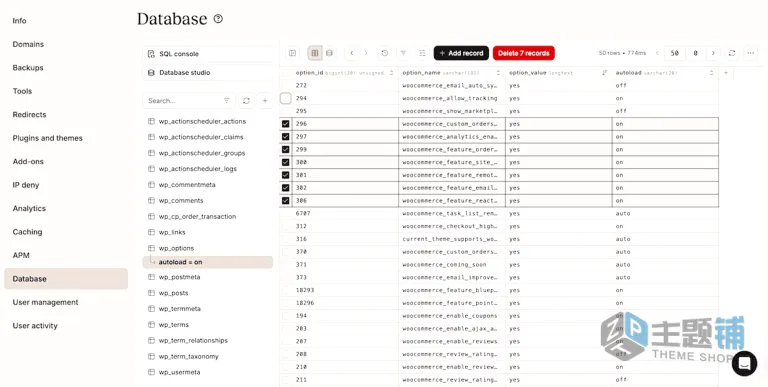768x387 pixels.
Task: Open the Caching section
Action: click(x=27, y=232)
